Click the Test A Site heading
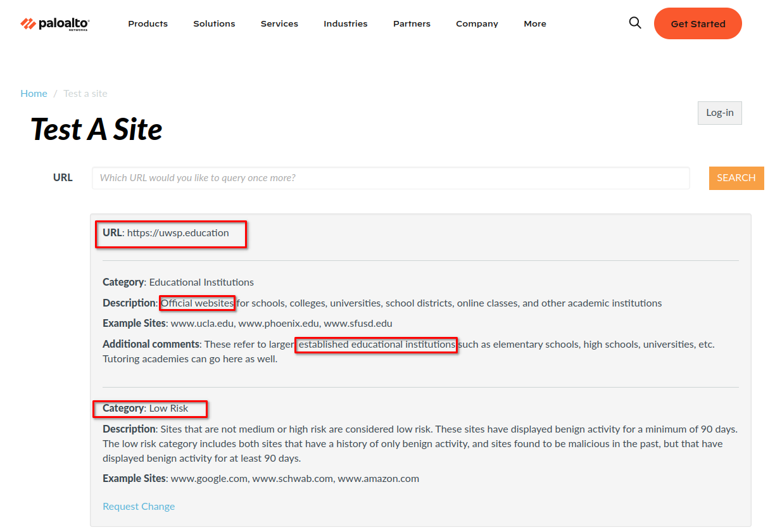This screenshot has width=775, height=532. pos(96,129)
